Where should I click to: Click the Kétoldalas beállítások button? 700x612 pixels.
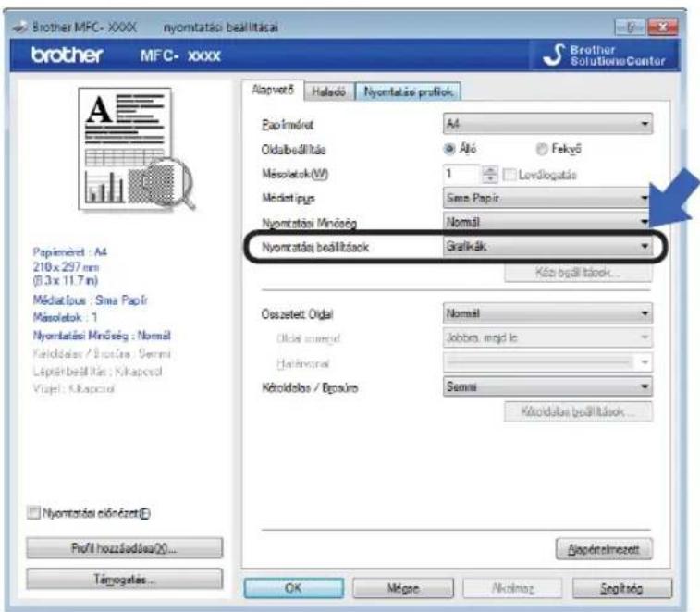pyautogui.click(x=578, y=411)
